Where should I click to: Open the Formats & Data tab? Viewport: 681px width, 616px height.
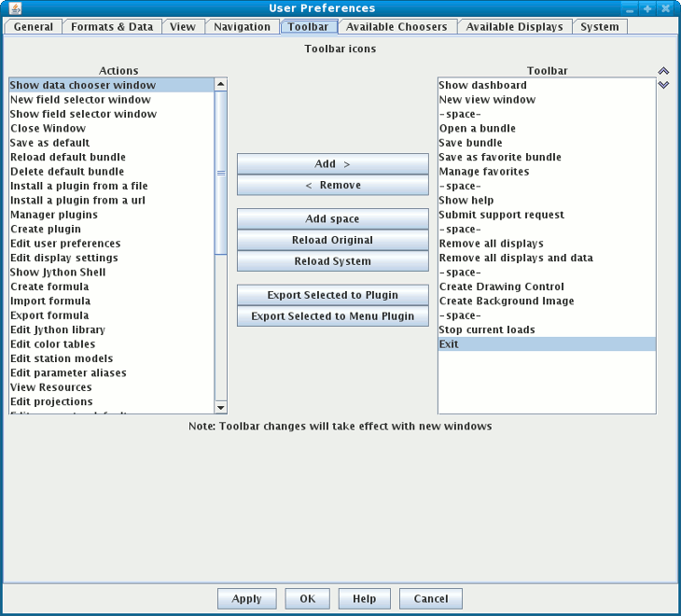pyautogui.click(x=112, y=27)
